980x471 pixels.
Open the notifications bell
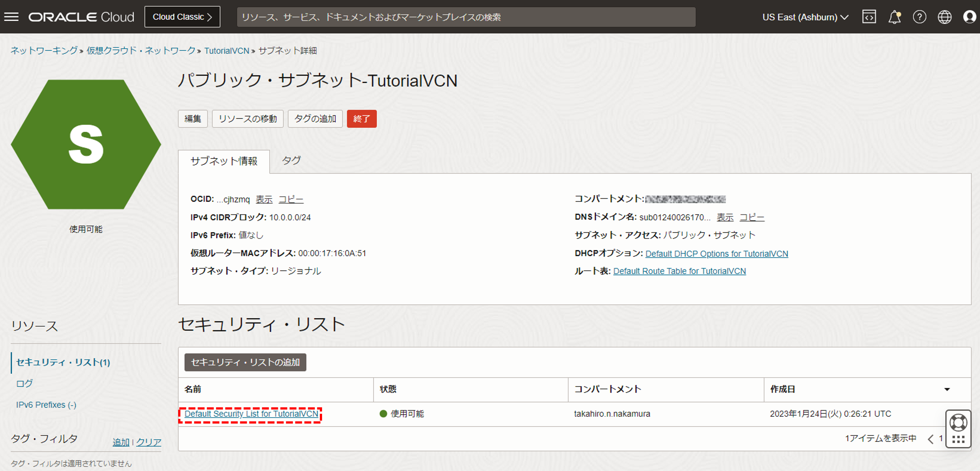point(894,17)
